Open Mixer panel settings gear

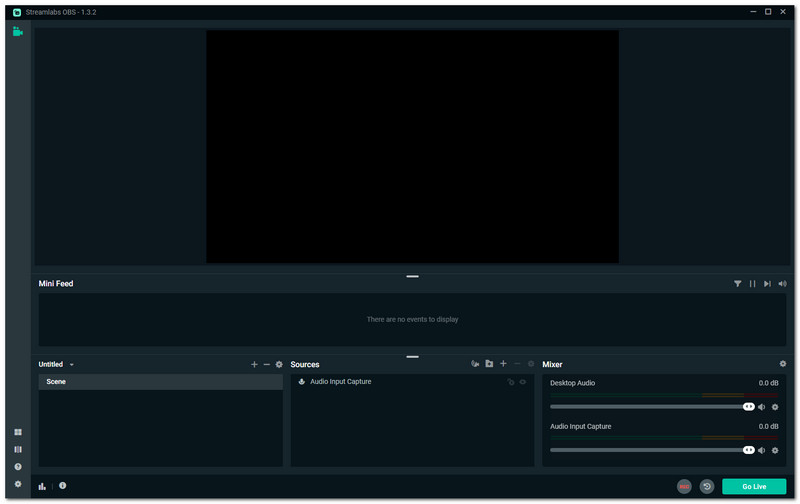(x=783, y=364)
